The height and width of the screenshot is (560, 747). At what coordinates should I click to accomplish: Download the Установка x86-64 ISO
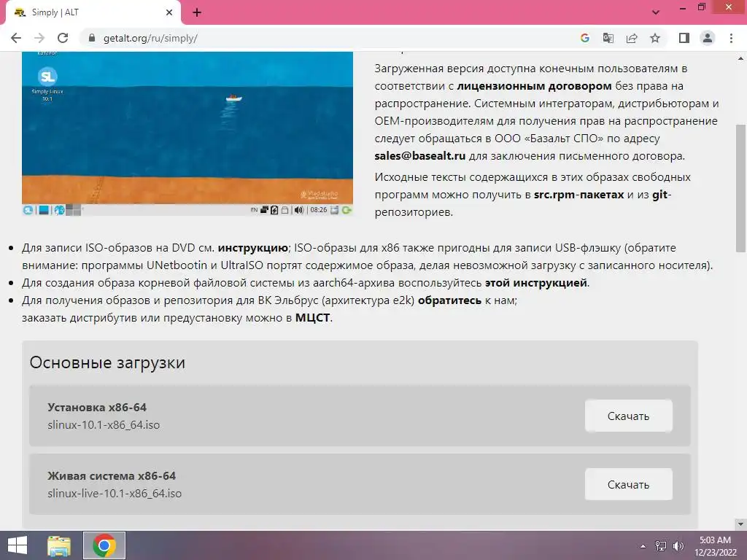[x=628, y=416]
